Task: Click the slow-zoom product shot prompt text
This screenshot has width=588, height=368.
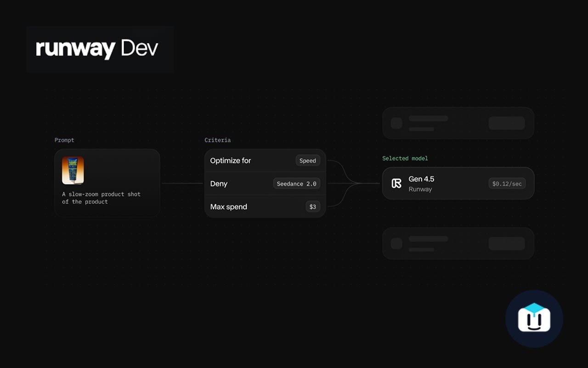Action: click(102, 198)
